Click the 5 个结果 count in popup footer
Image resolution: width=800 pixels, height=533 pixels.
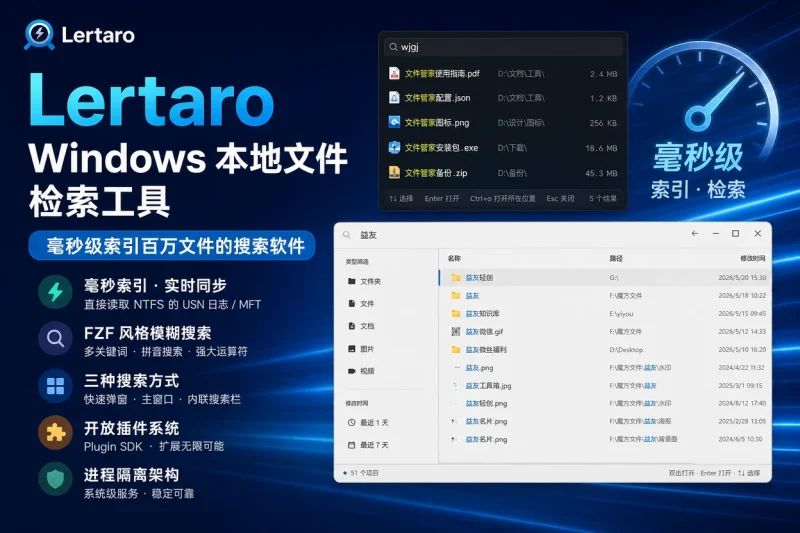click(603, 198)
